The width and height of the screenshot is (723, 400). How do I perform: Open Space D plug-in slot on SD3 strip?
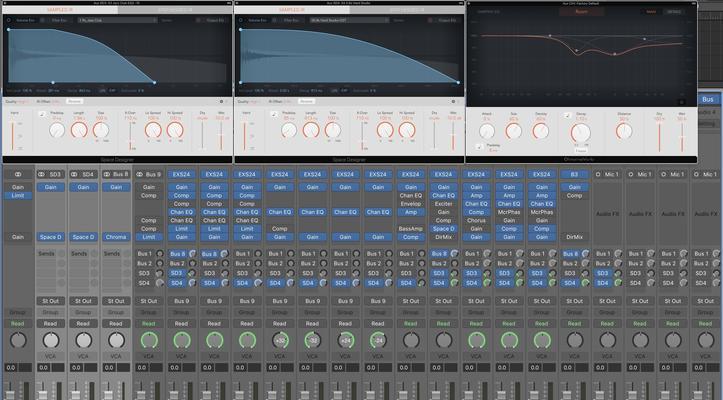tap(51, 237)
